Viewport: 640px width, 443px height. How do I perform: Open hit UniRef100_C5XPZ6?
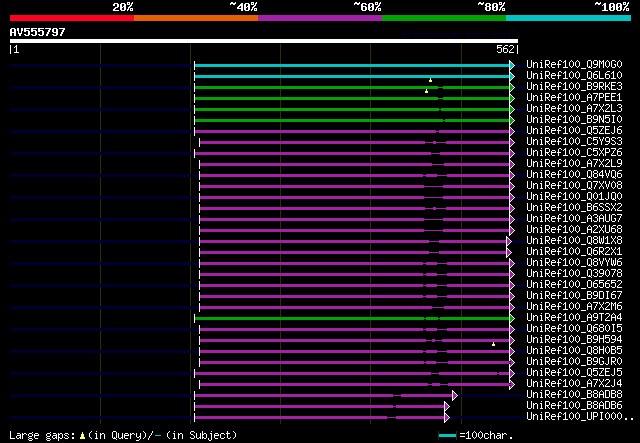tap(574, 153)
